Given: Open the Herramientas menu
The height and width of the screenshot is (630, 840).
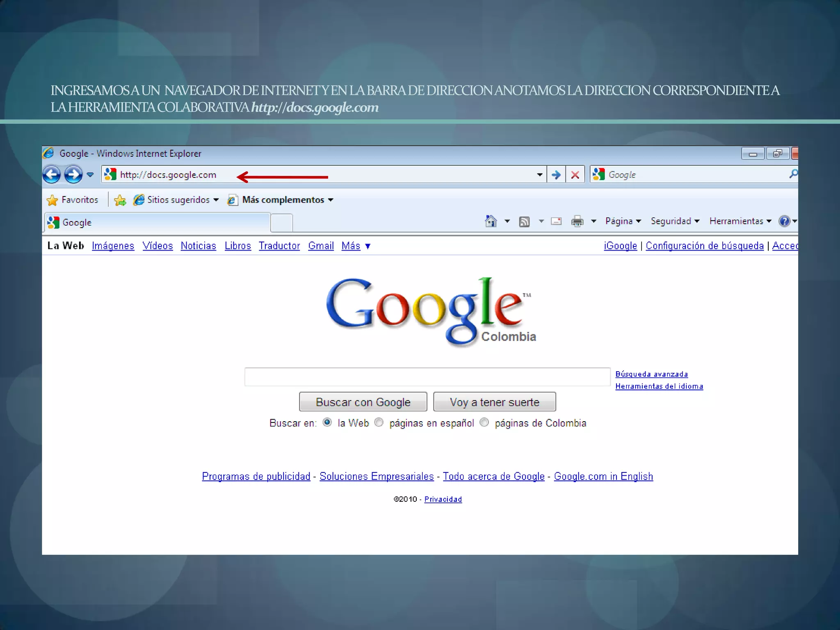Looking at the screenshot, I should pos(740,221).
